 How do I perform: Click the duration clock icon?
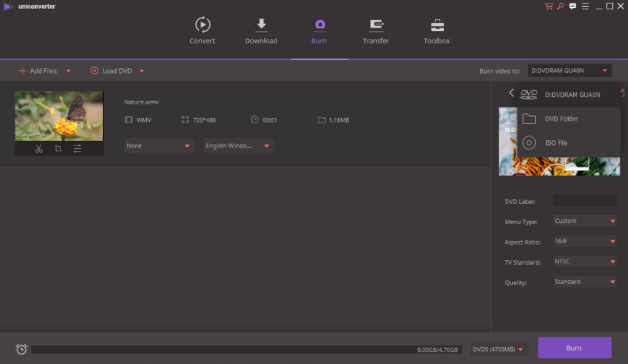coord(255,119)
